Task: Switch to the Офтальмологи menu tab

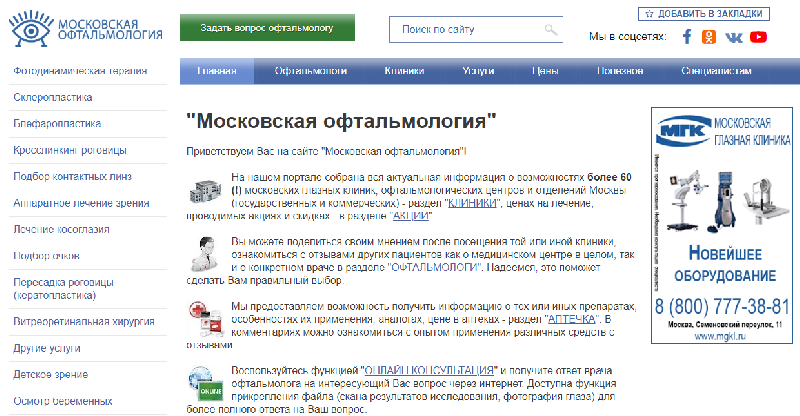Action: [311, 72]
